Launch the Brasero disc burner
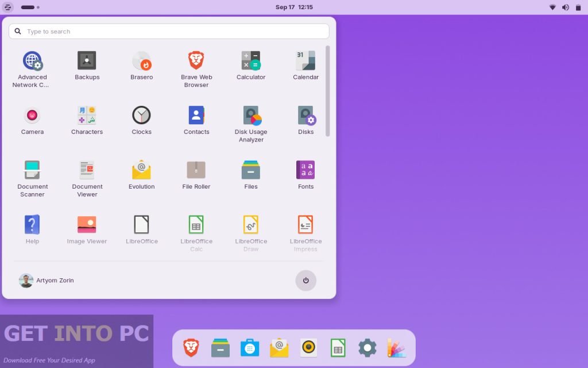The image size is (588, 368). pyautogui.click(x=141, y=60)
